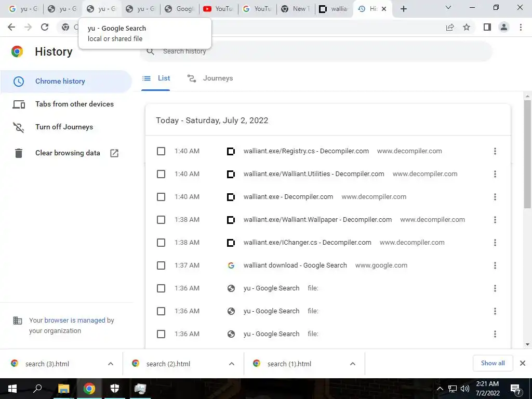Open more actions for Walliant.Utilities entry
532x399 pixels.
[495, 174]
